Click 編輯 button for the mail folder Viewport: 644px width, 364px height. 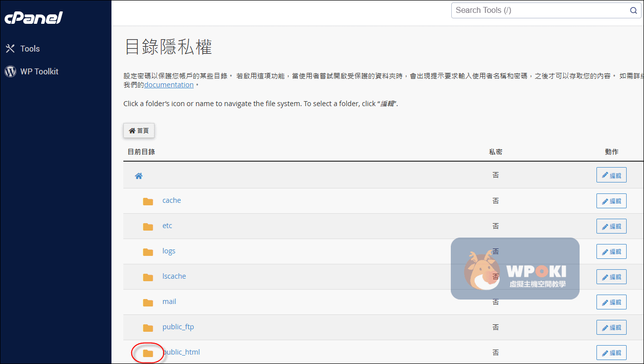click(x=611, y=302)
